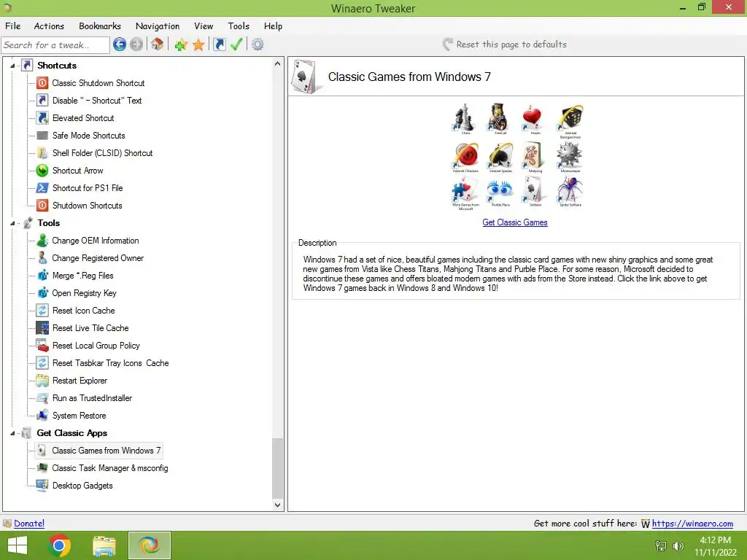Image resolution: width=747 pixels, height=560 pixels.
Task: Click the volume speaker tray icon
Action: coord(678,546)
